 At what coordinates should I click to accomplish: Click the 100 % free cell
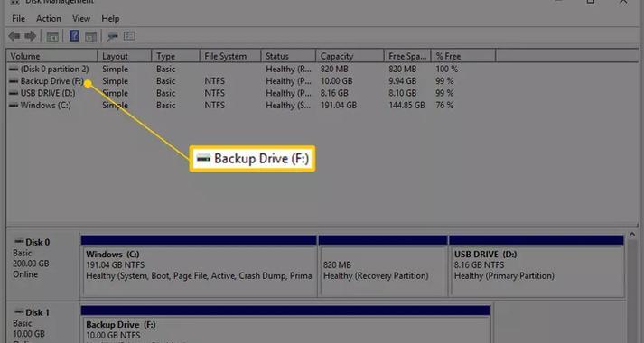coord(447,69)
